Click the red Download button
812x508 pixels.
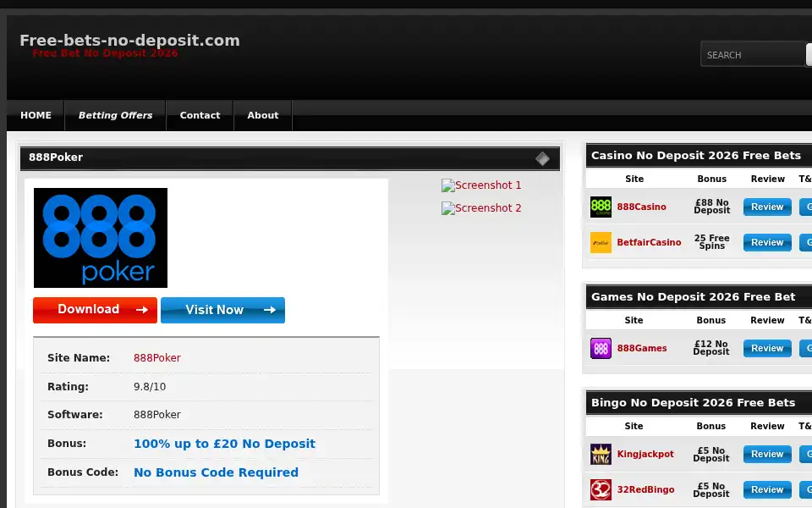[96, 310]
